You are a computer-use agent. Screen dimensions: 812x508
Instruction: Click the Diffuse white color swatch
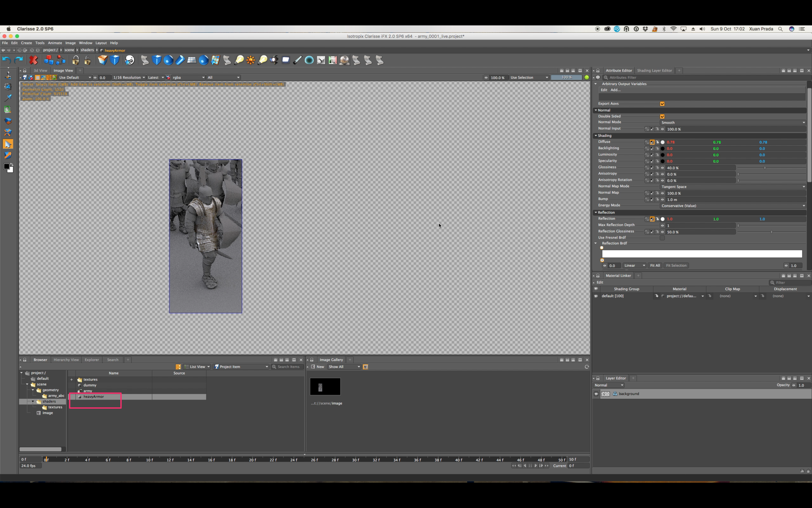(x=663, y=142)
